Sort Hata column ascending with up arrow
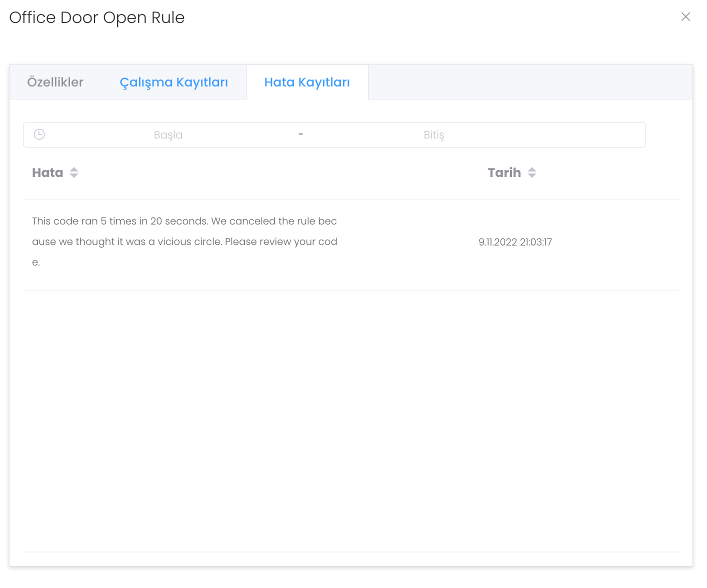The height and width of the screenshot is (588, 707). click(x=74, y=169)
